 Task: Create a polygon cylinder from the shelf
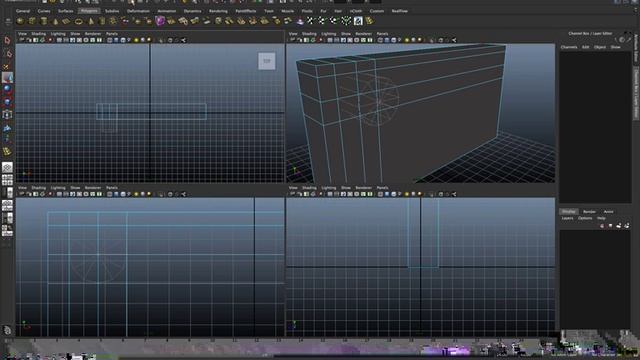[44, 21]
